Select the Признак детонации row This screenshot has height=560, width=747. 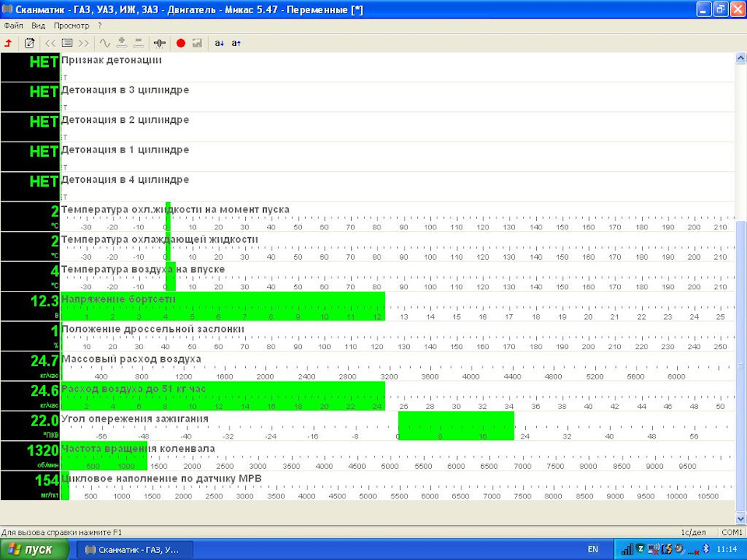(367, 67)
